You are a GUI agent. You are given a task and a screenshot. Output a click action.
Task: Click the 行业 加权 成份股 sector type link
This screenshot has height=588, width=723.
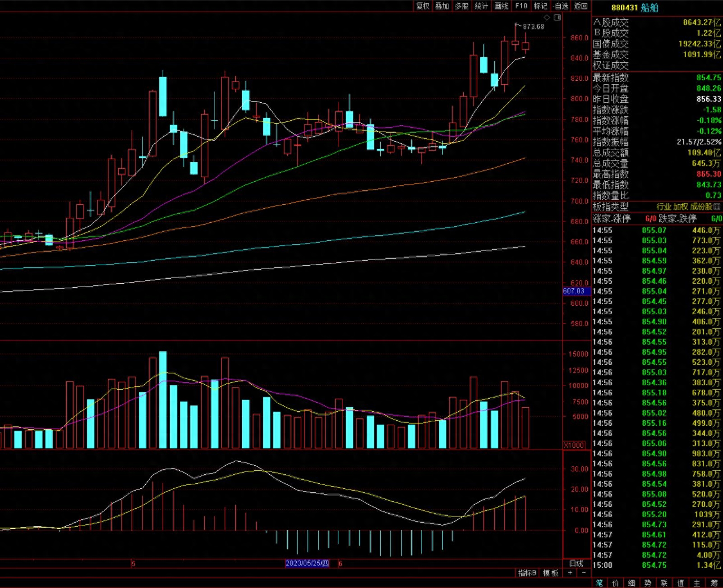coord(684,207)
